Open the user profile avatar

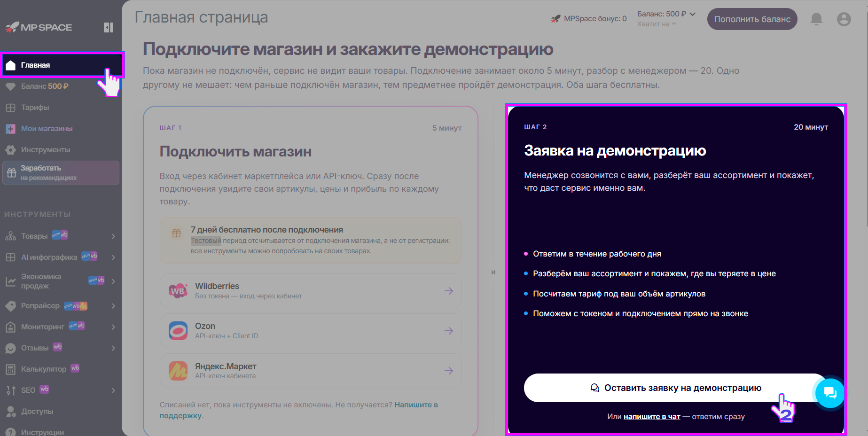844,19
